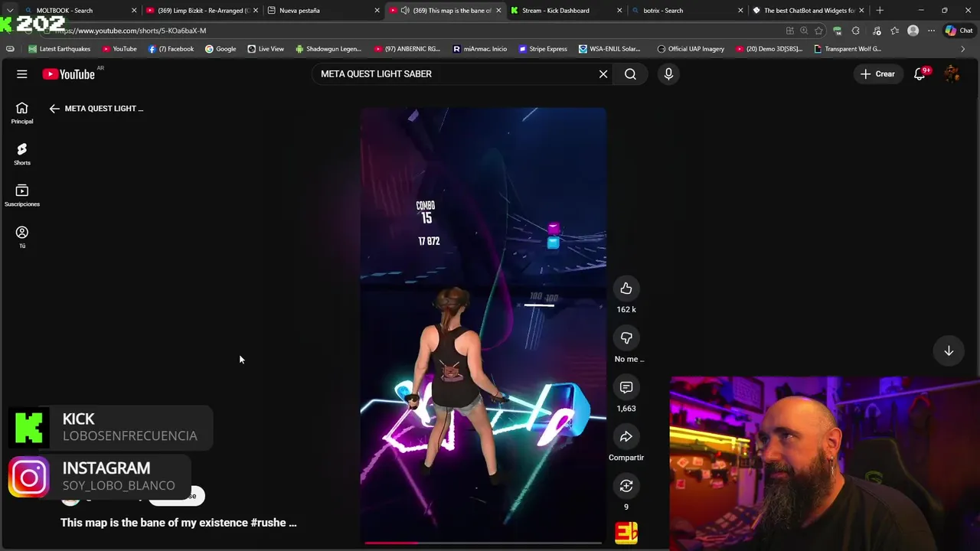Screen dimensions: 980x551
Task: Like the short with thumbs up
Action: point(626,288)
